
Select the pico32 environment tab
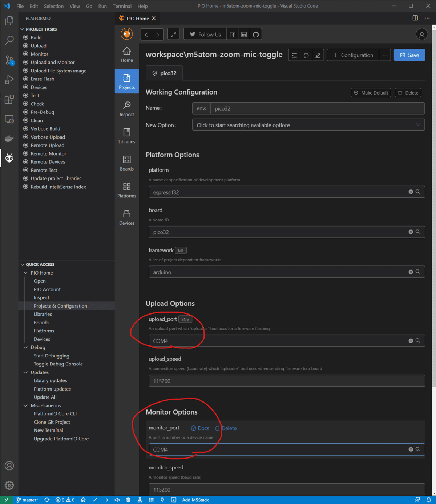(164, 73)
